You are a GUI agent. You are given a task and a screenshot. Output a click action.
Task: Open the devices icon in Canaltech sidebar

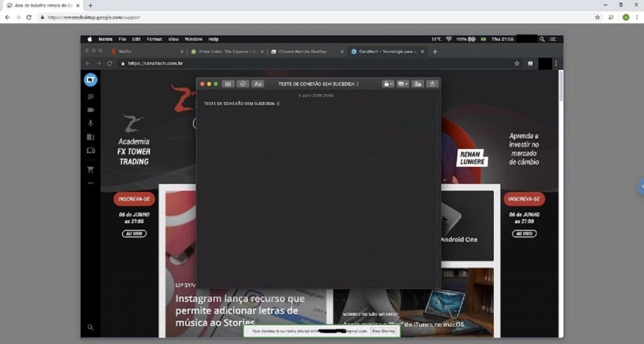coord(91,151)
